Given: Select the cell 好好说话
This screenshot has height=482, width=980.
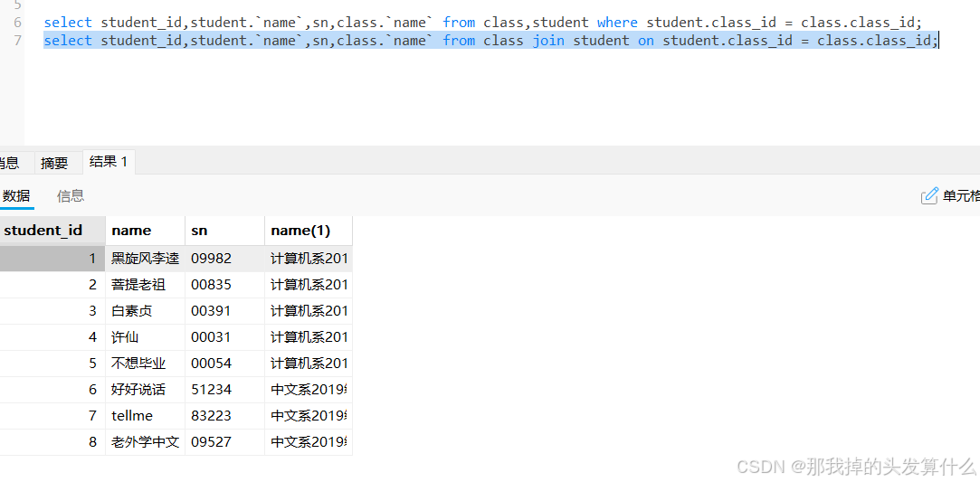Looking at the screenshot, I should (x=145, y=390).
